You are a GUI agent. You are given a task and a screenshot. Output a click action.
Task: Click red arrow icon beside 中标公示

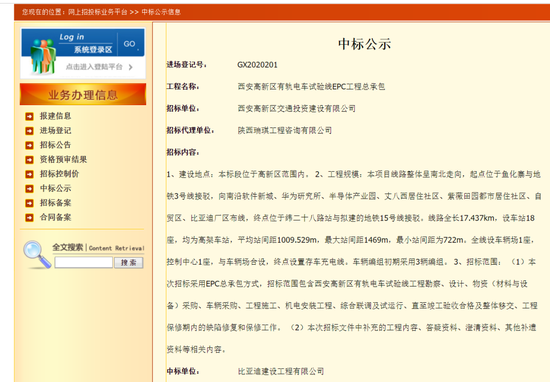coord(29,189)
